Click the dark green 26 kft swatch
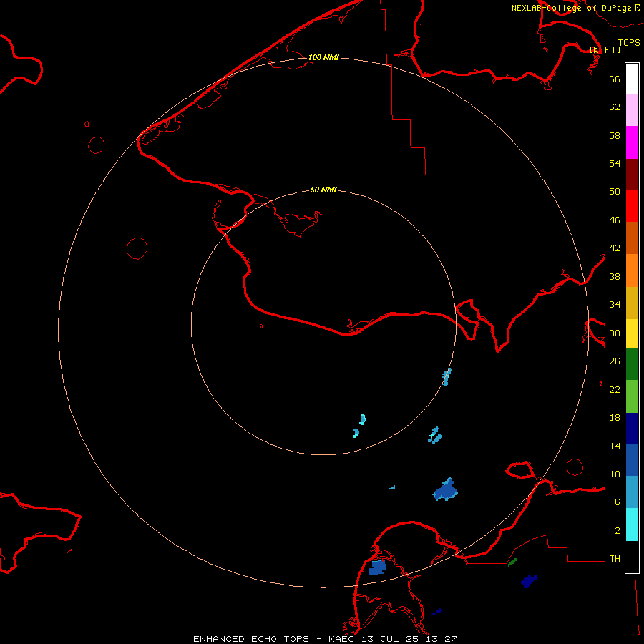 click(x=632, y=364)
